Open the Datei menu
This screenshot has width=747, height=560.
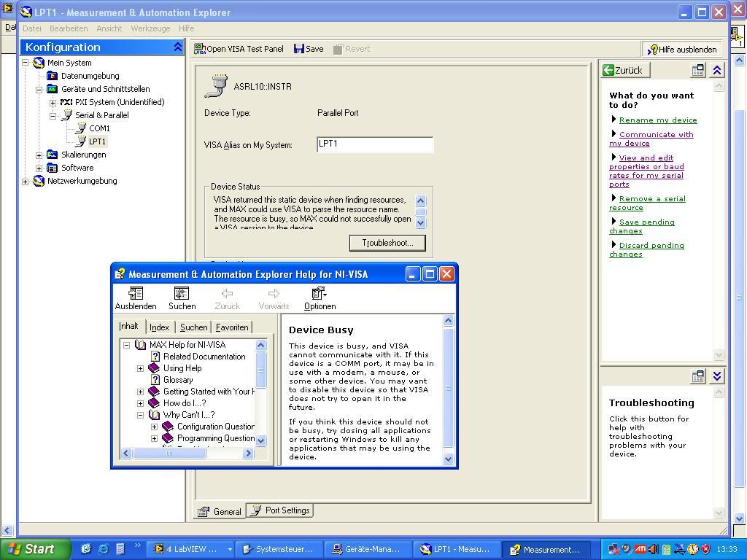point(32,28)
